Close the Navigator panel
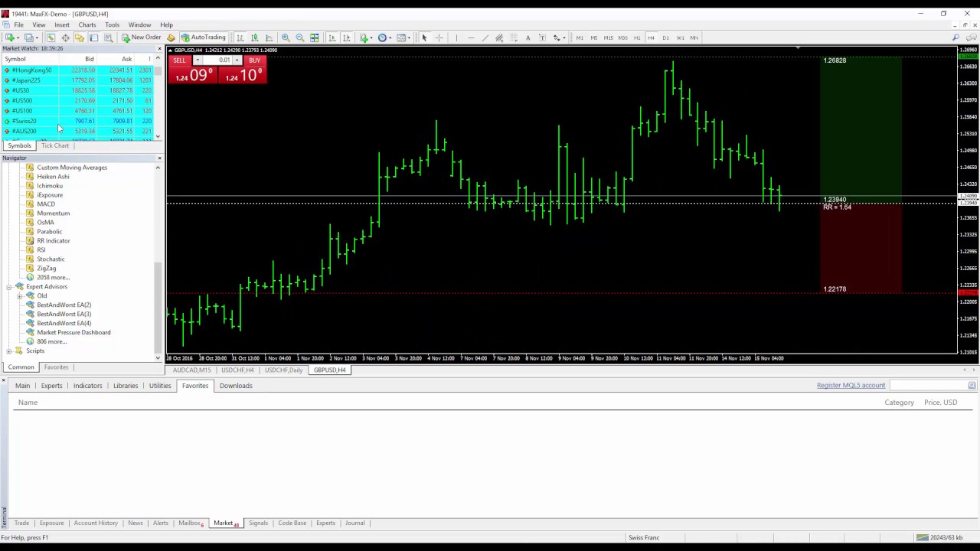The image size is (980, 551). tap(159, 158)
